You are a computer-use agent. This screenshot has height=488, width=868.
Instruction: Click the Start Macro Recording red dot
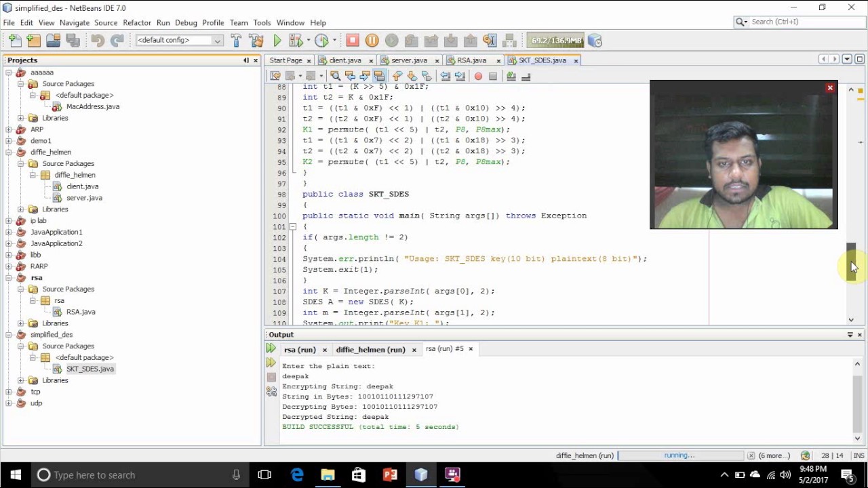point(478,76)
